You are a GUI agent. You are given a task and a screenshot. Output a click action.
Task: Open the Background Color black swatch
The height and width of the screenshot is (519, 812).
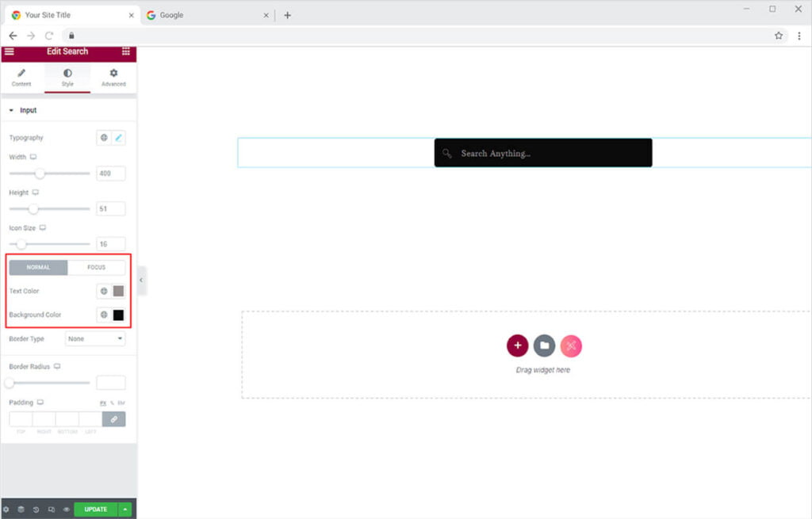pos(119,315)
